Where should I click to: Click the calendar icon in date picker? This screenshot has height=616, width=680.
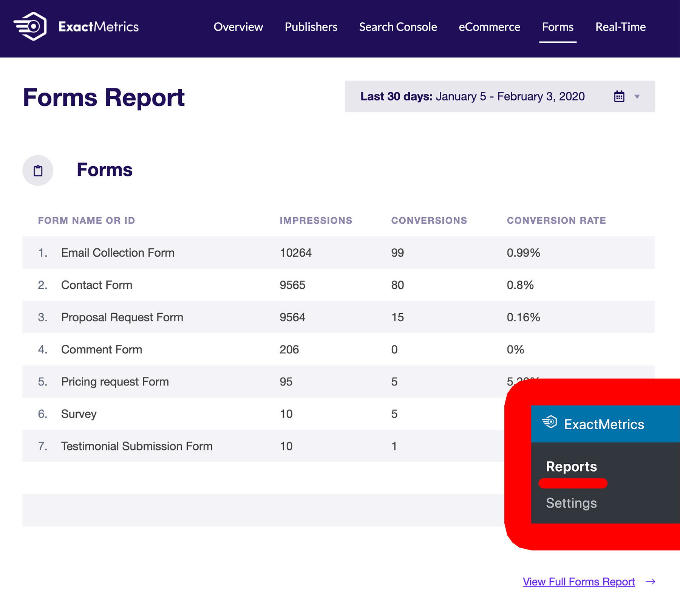619,96
